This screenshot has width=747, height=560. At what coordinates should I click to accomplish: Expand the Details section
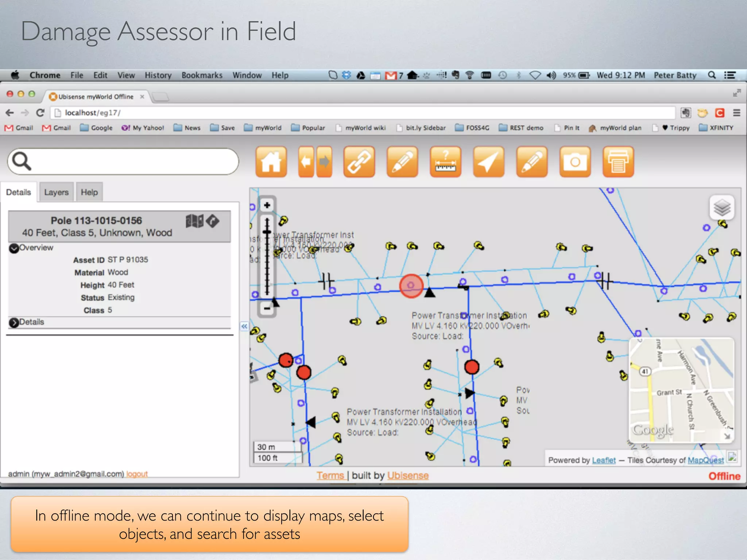pyautogui.click(x=14, y=323)
